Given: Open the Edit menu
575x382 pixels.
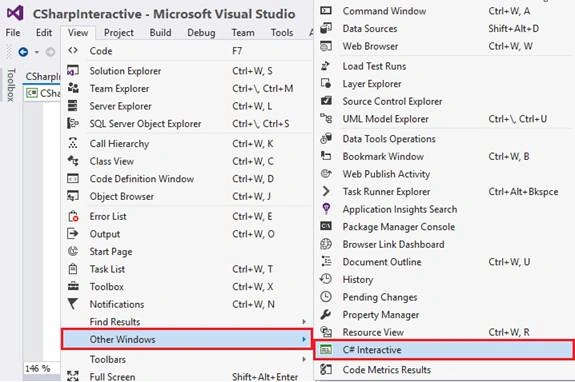Looking at the screenshot, I should tap(44, 33).
